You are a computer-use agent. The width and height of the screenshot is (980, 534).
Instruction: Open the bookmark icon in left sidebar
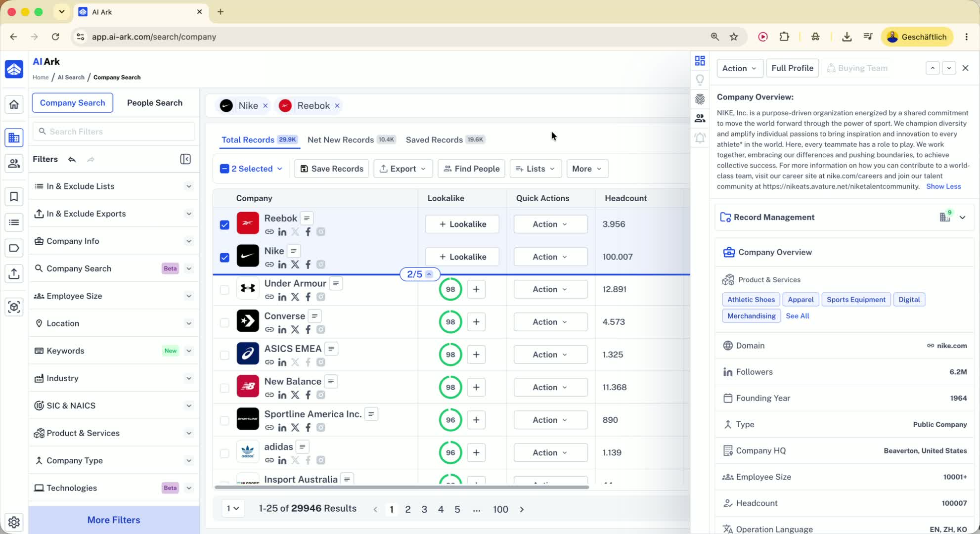pos(14,197)
